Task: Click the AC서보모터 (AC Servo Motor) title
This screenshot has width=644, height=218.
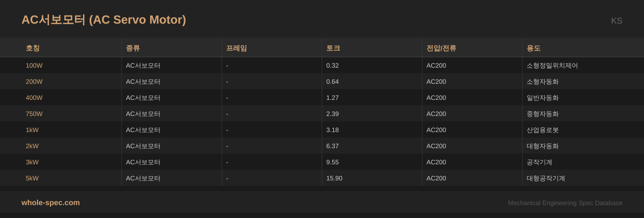Action: click(x=104, y=20)
